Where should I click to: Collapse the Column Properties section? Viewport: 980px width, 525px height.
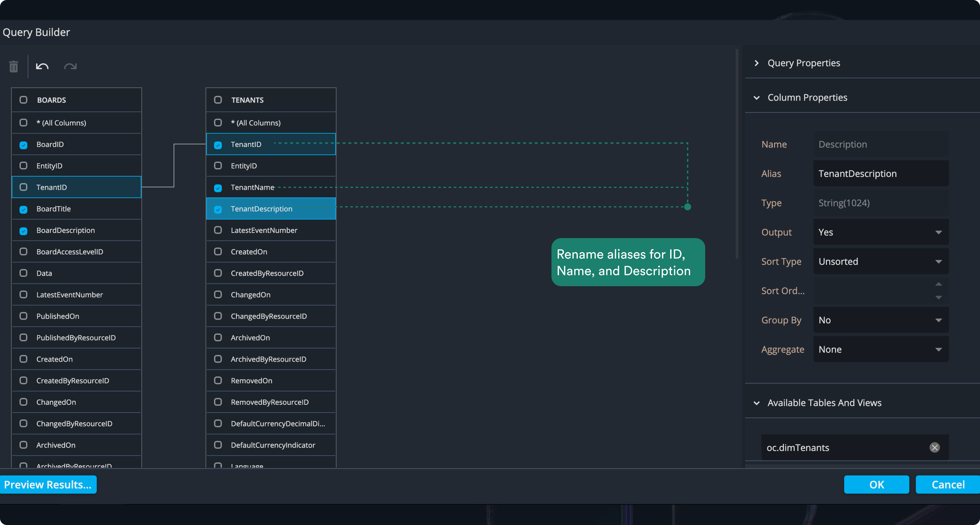(x=757, y=98)
